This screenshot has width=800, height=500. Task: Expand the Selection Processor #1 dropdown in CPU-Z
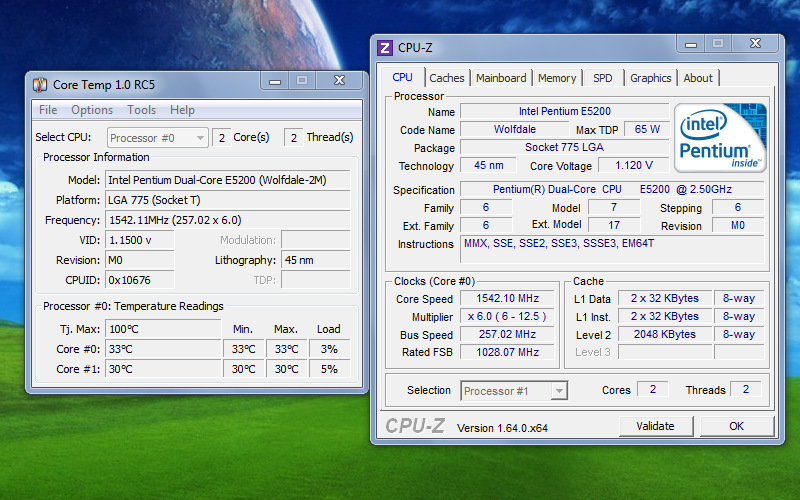click(514, 391)
